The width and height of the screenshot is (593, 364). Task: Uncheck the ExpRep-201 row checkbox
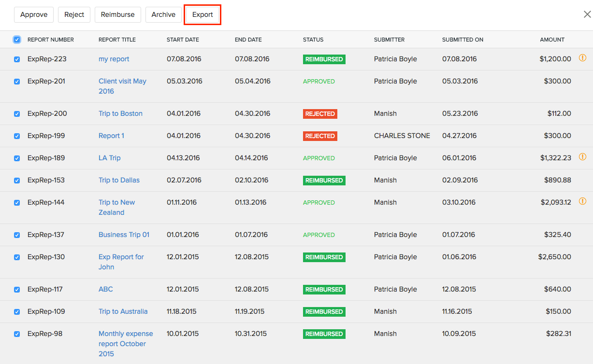coord(17,82)
